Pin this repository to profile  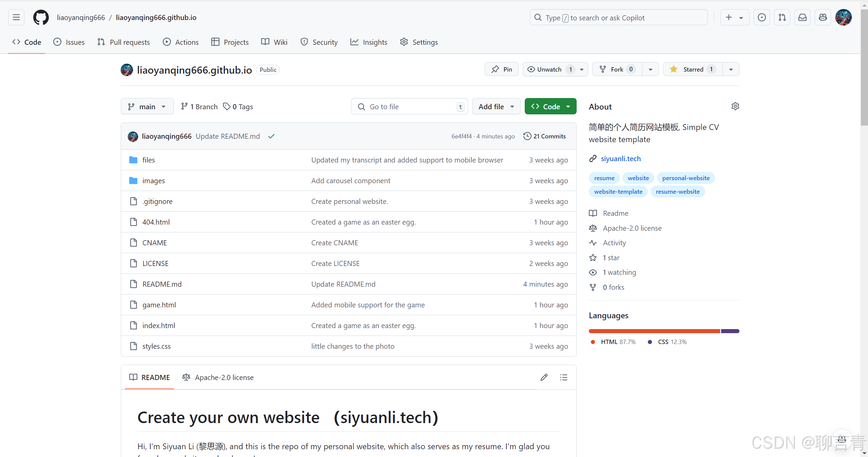click(x=502, y=69)
